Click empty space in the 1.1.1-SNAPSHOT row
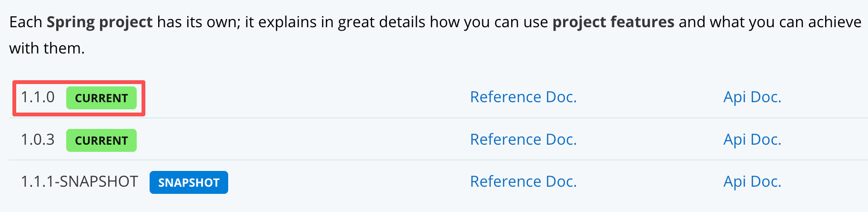868x212 pixels. [x=348, y=181]
